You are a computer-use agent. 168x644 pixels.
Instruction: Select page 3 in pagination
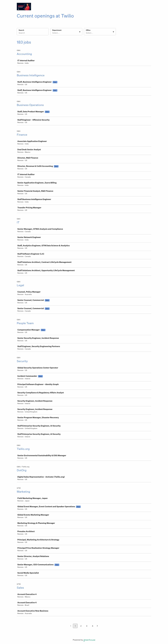click(87, 626)
